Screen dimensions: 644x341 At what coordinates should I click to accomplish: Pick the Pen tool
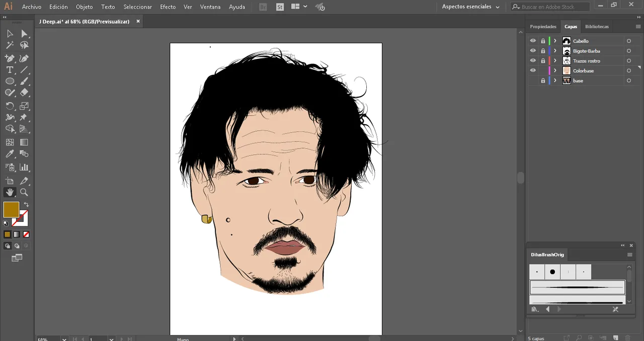pos(10,58)
